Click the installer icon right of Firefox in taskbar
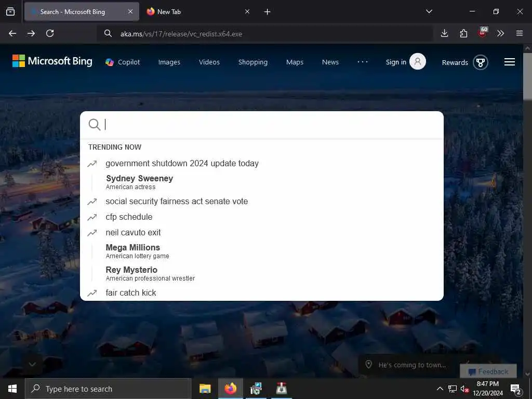Viewport: 532px width, 399px height. pyautogui.click(x=256, y=389)
